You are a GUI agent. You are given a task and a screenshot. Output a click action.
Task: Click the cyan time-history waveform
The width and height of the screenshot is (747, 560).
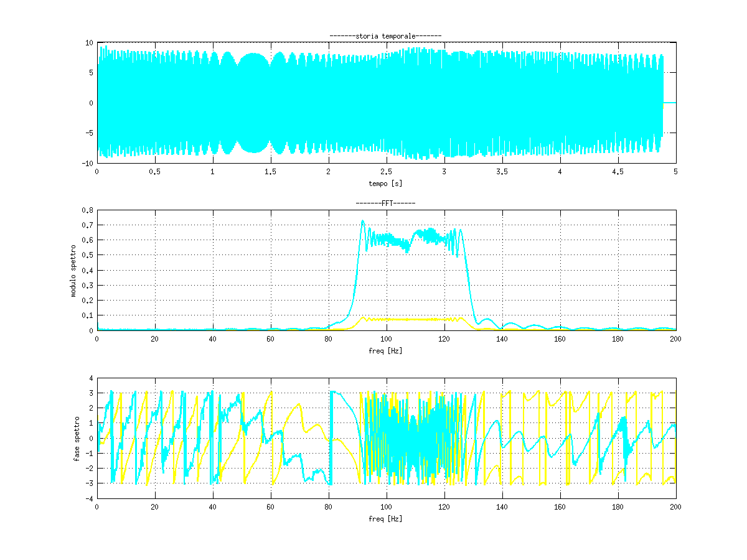coord(380,103)
